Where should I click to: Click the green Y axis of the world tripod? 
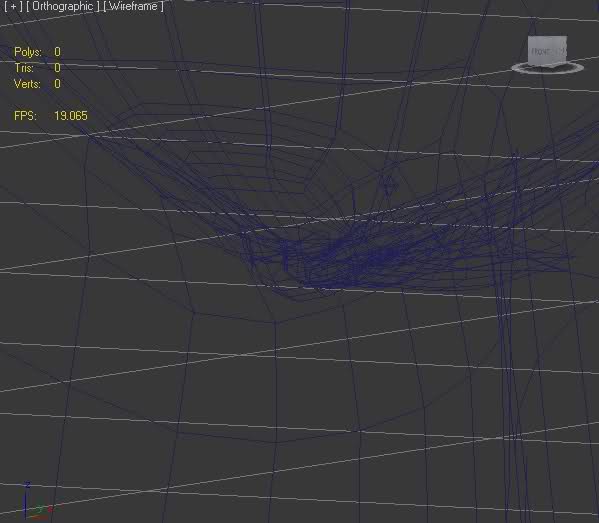[x=37, y=510]
